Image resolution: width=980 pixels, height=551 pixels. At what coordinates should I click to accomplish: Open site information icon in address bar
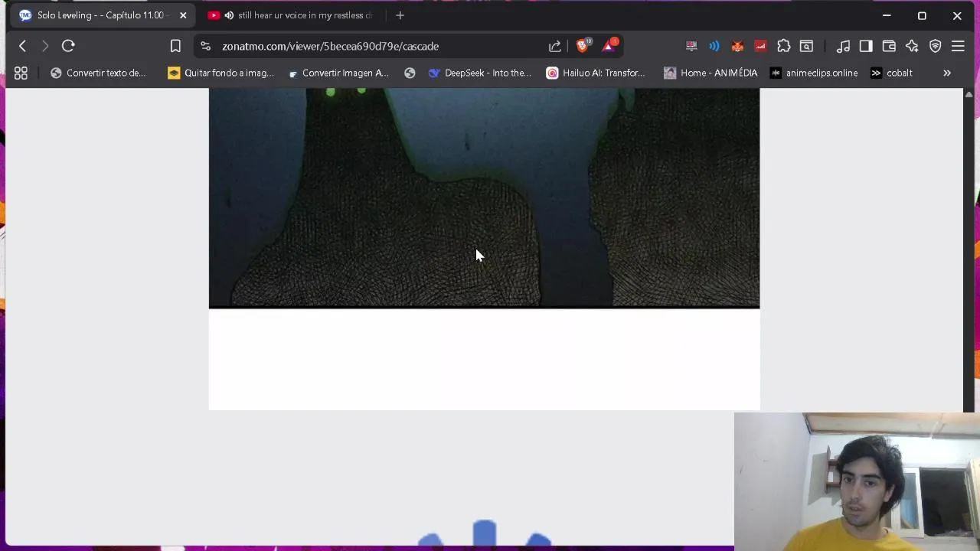coord(205,46)
